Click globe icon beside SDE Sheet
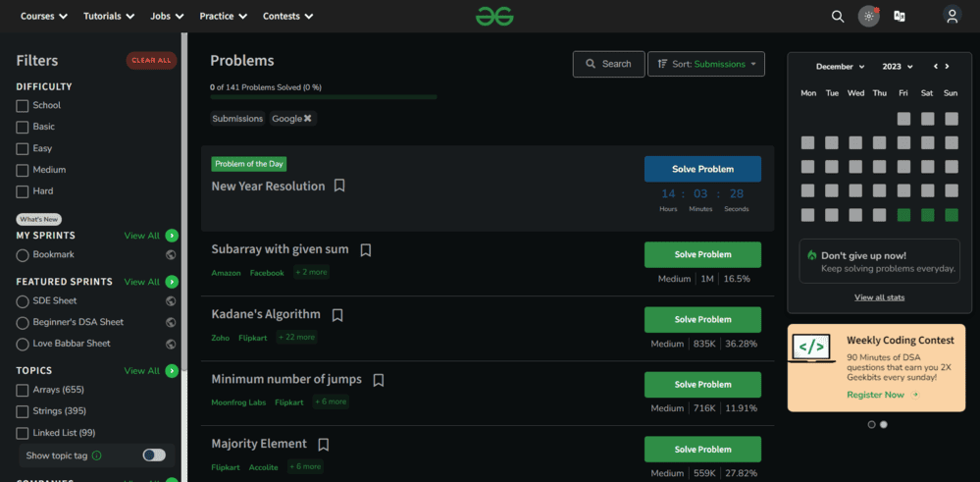 point(171,301)
